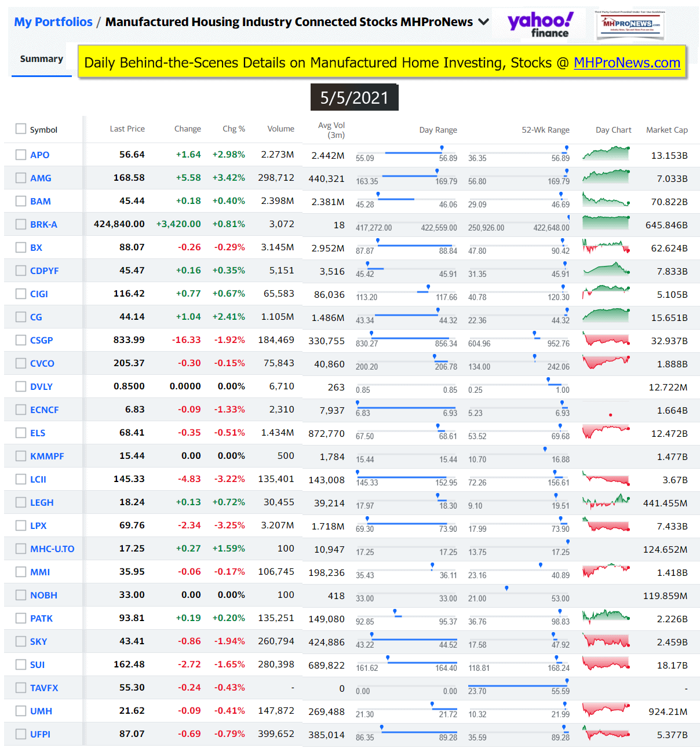The image size is (700, 752).
Task: Sort by the Chg % column header
Action: 234,129
